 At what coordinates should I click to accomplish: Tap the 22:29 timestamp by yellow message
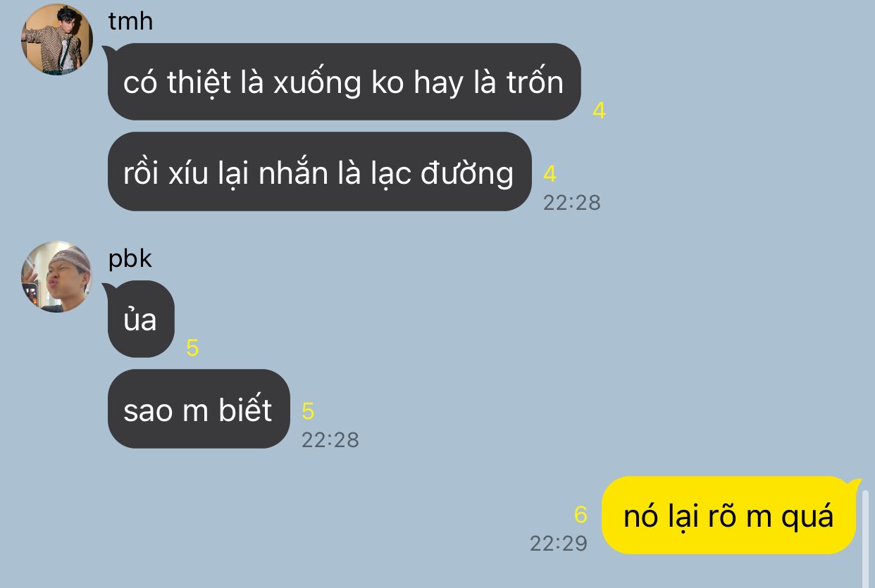[x=559, y=543]
